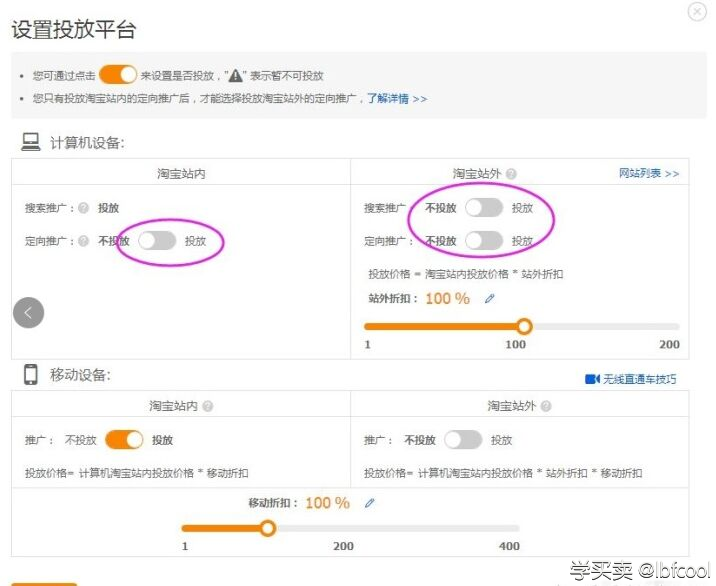Click help icon beside mobile 淘宝站内 header
Image resolution: width=716 pixels, height=586 pixels.
207,406
